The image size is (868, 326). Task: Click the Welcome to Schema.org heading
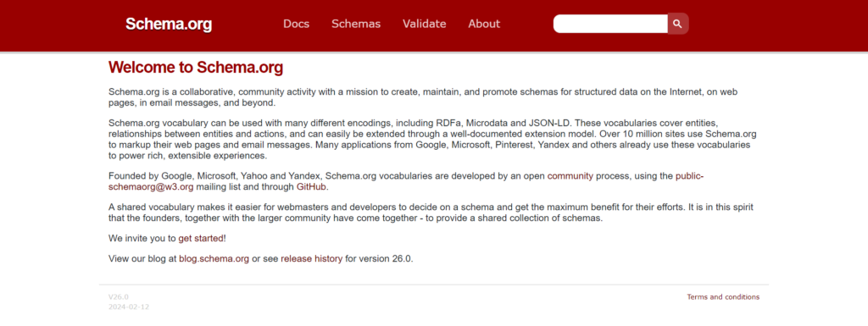pyautogui.click(x=196, y=68)
